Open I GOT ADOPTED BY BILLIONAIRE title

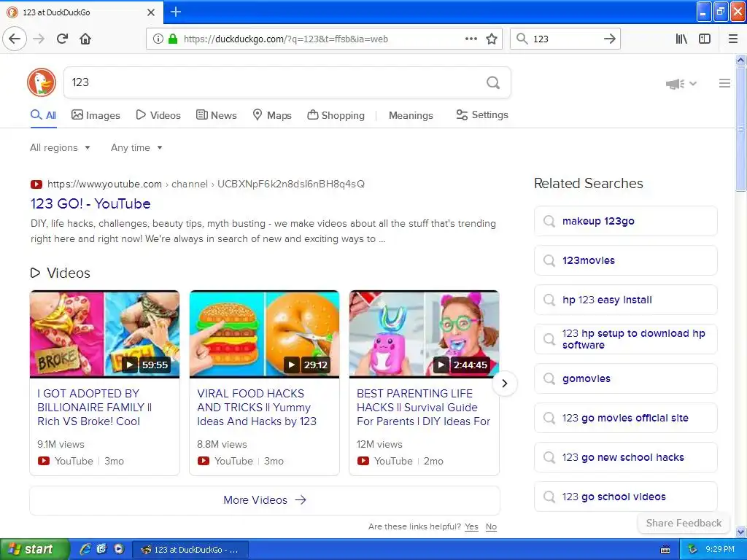tap(94, 407)
